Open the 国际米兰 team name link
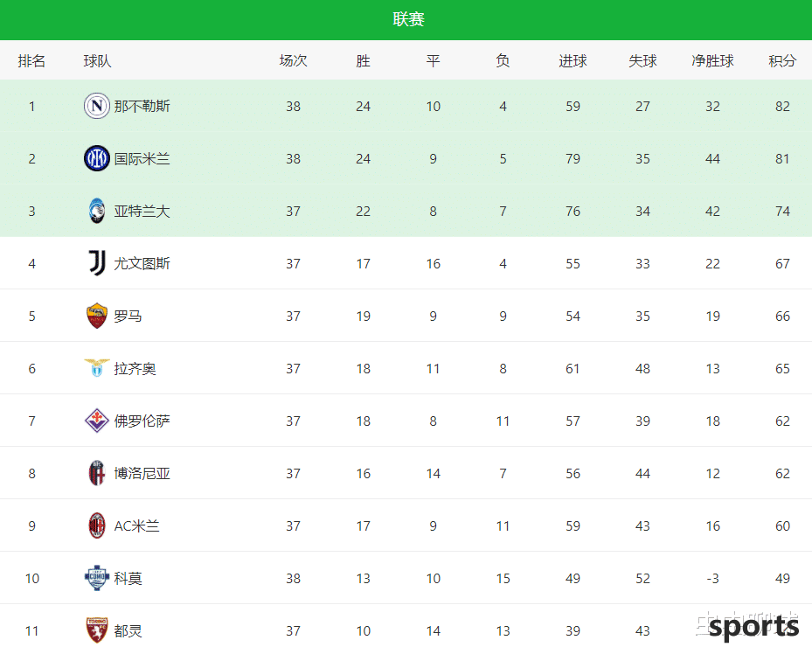812x654 pixels. pyautogui.click(x=142, y=158)
